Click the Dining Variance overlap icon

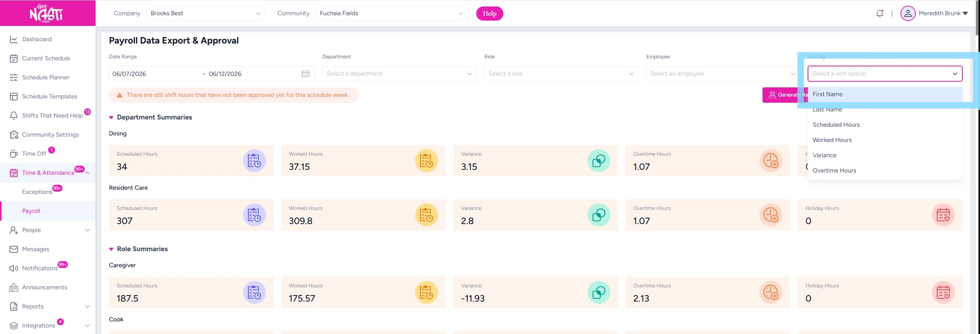[599, 161]
